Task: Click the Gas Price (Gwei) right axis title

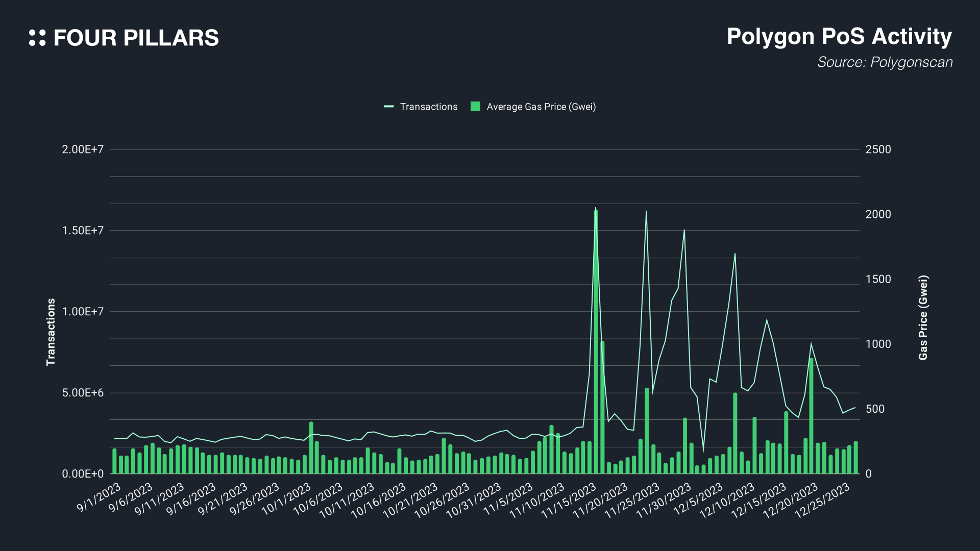Action: point(923,318)
